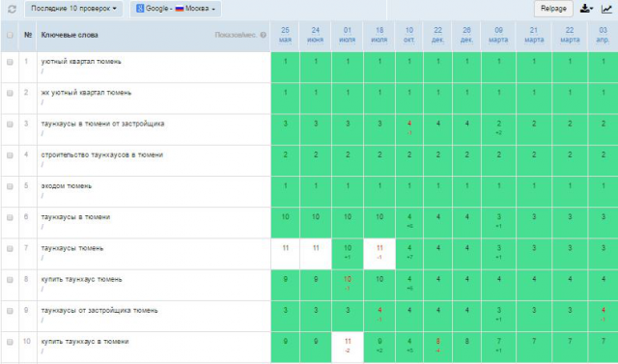Click the red 11 cell for таунхаусы тюмень 18 июля
The height and width of the screenshot is (364, 618).
379,254
